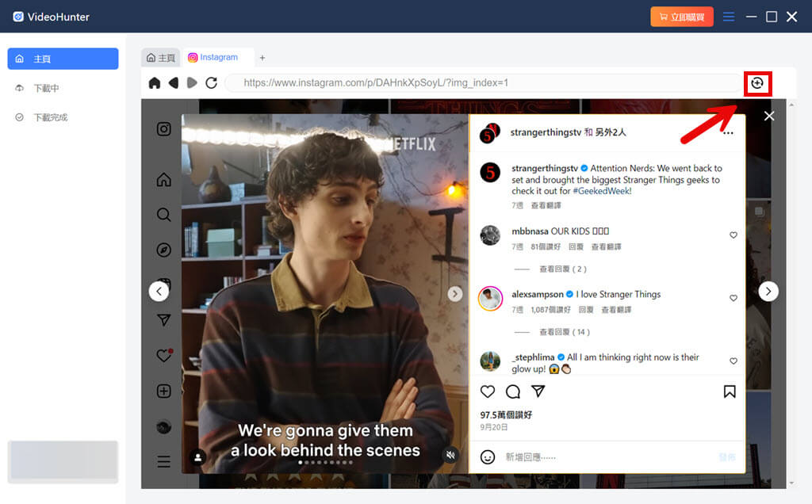Click the 9月20日 post date
Image resolution: width=812 pixels, height=504 pixels.
(x=493, y=427)
